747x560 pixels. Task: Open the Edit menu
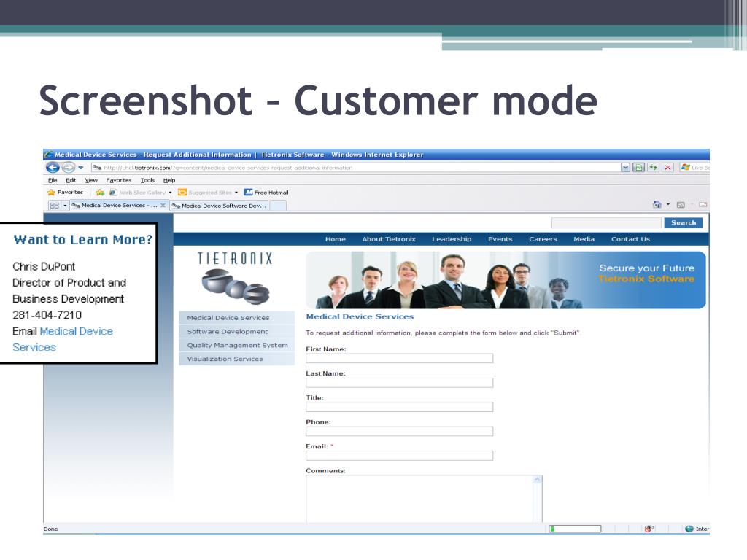tap(71, 180)
